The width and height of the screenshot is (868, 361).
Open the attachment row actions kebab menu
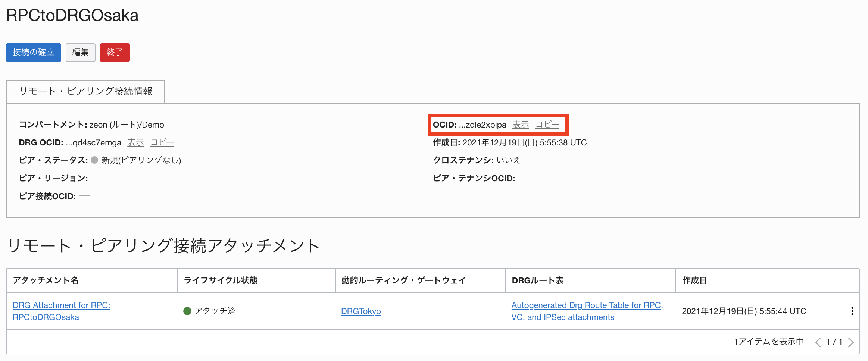pyautogui.click(x=852, y=310)
